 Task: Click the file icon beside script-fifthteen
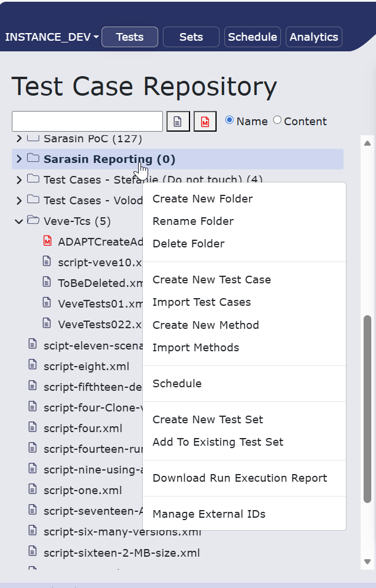pos(33,386)
